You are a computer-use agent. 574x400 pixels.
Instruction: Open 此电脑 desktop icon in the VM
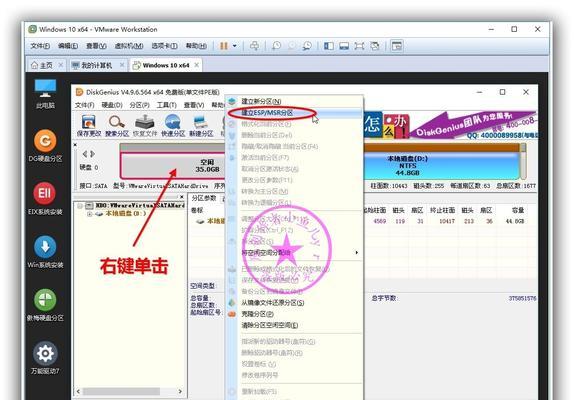coord(45,94)
